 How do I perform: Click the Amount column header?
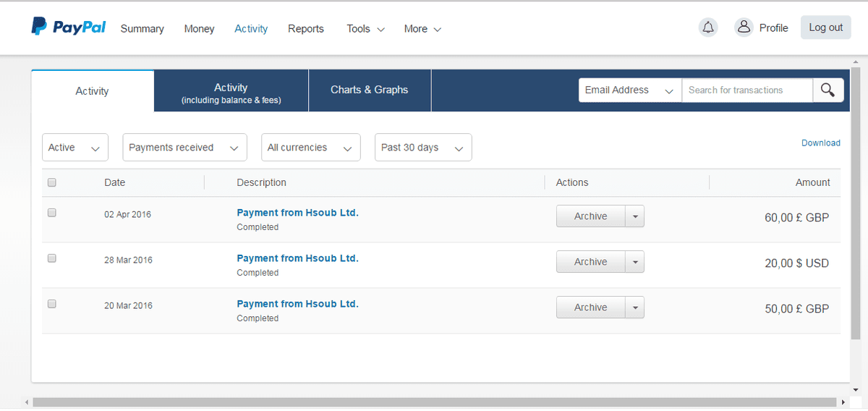(812, 182)
